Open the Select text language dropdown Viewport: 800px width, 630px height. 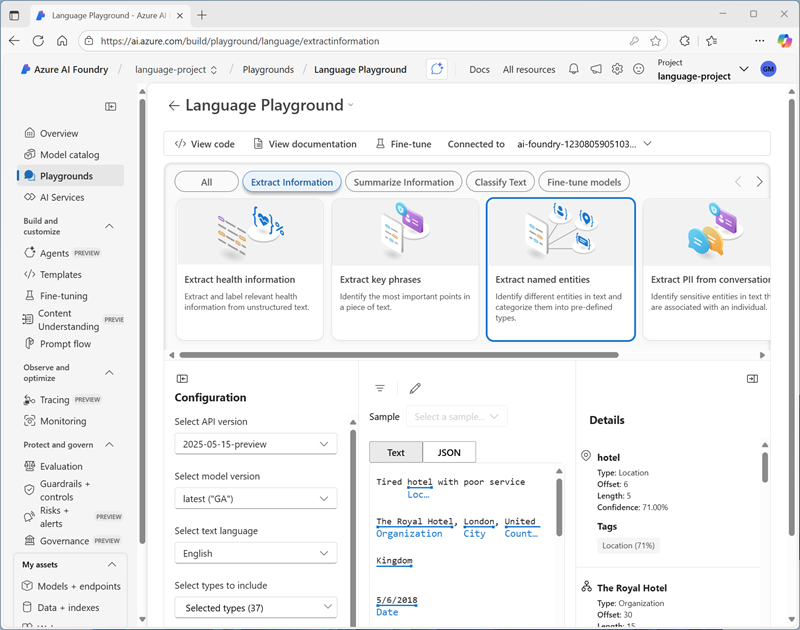point(255,553)
